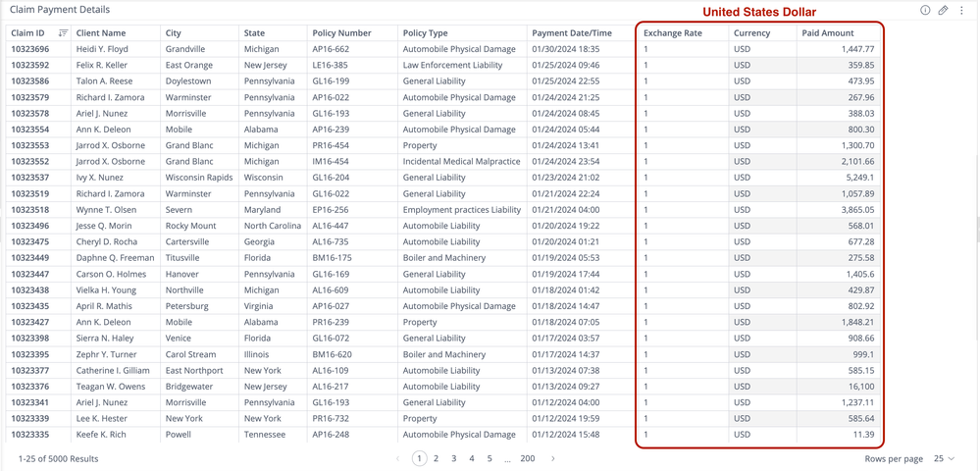Click the Exchange Rate column header

pos(673,33)
